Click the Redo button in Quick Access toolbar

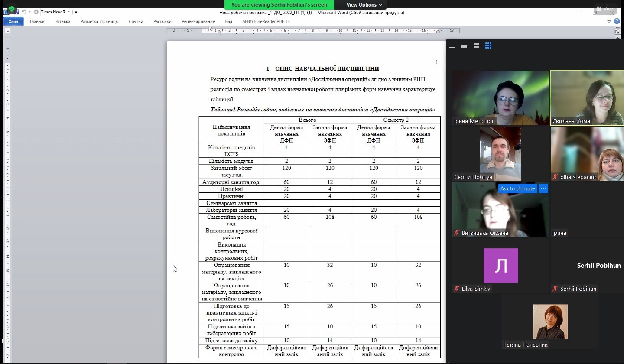(36, 12)
